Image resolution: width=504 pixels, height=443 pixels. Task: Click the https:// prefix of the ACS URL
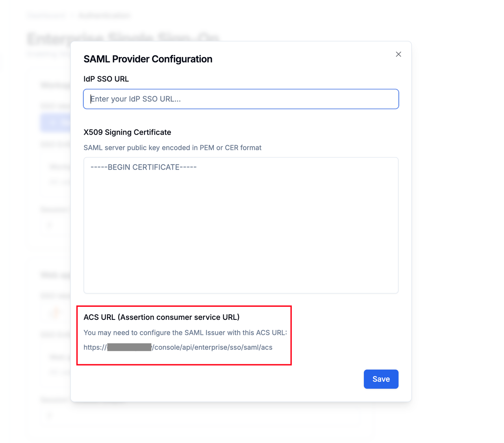click(x=95, y=347)
